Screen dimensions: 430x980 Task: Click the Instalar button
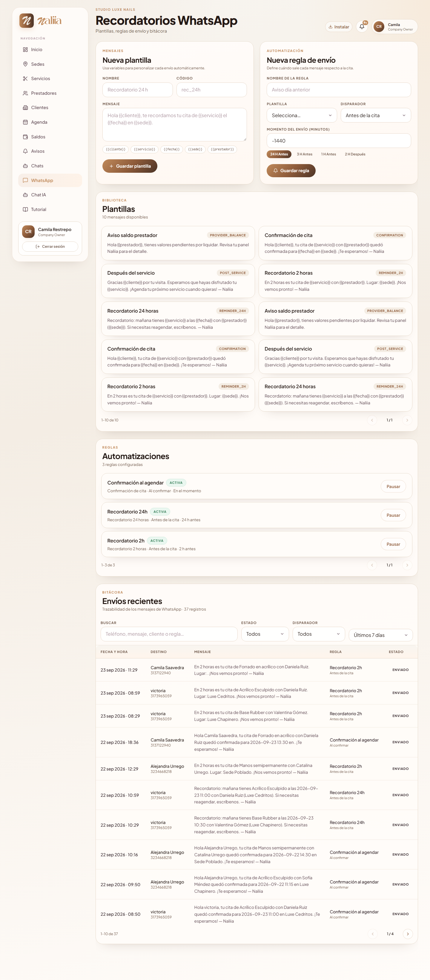click(338, 27)
